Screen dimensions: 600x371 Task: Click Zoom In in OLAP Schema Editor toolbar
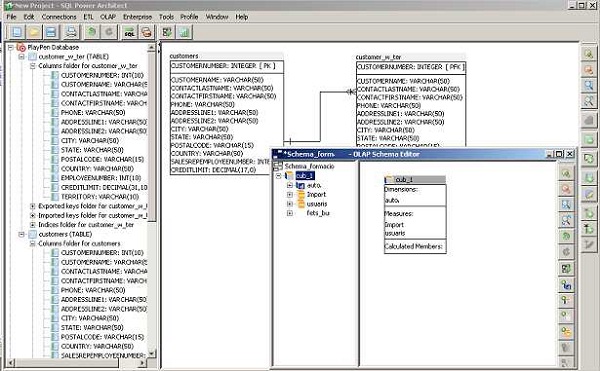pyautogui.click(x=566, y=173)
